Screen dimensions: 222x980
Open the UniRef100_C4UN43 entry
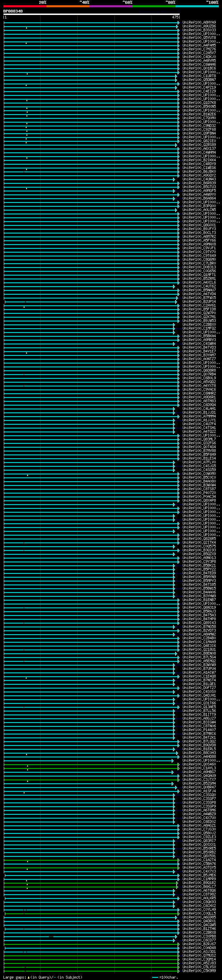click(x=199, y=179)
